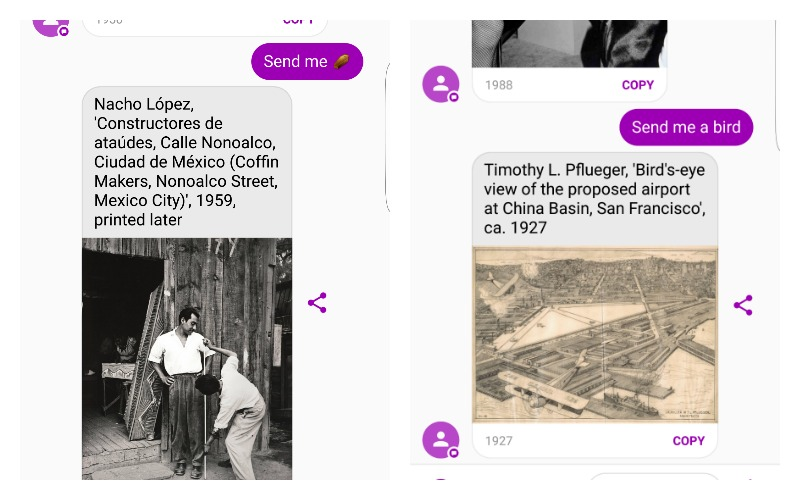Open the cropped 1988 photo thumbnail
800x500 pixels.
pyautogui.click(x=569, y=43)
